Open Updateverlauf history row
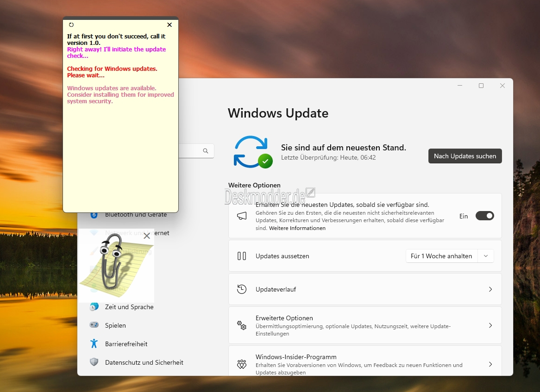The image size is (540, 392). [x=365, y=289]
